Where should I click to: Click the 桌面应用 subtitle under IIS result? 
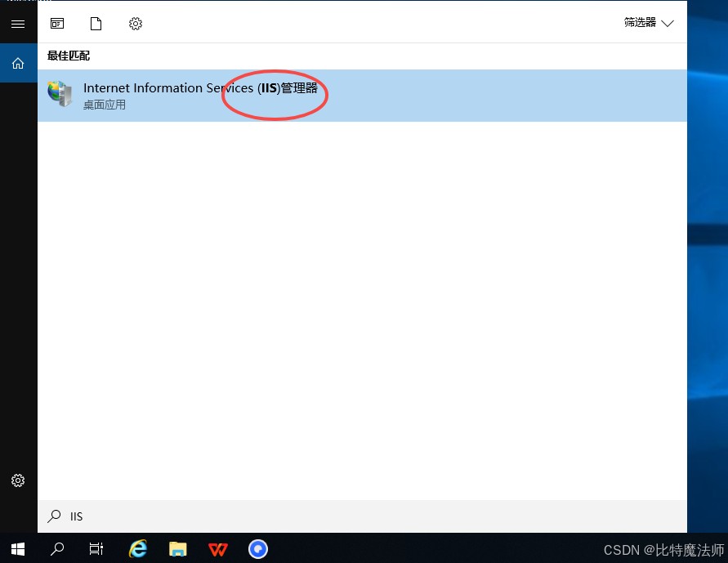[105, 105]
